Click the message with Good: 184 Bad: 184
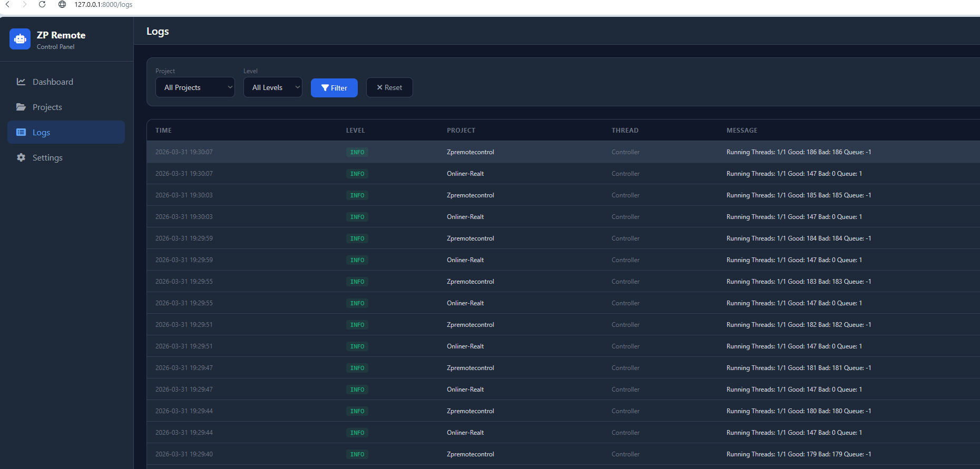980x469 pixels. click(799, 238)
